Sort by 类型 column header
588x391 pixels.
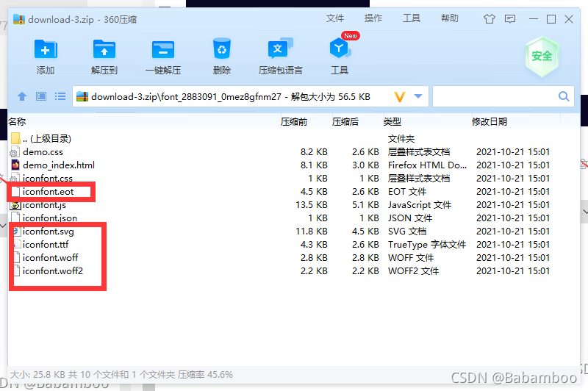(392, 121)
